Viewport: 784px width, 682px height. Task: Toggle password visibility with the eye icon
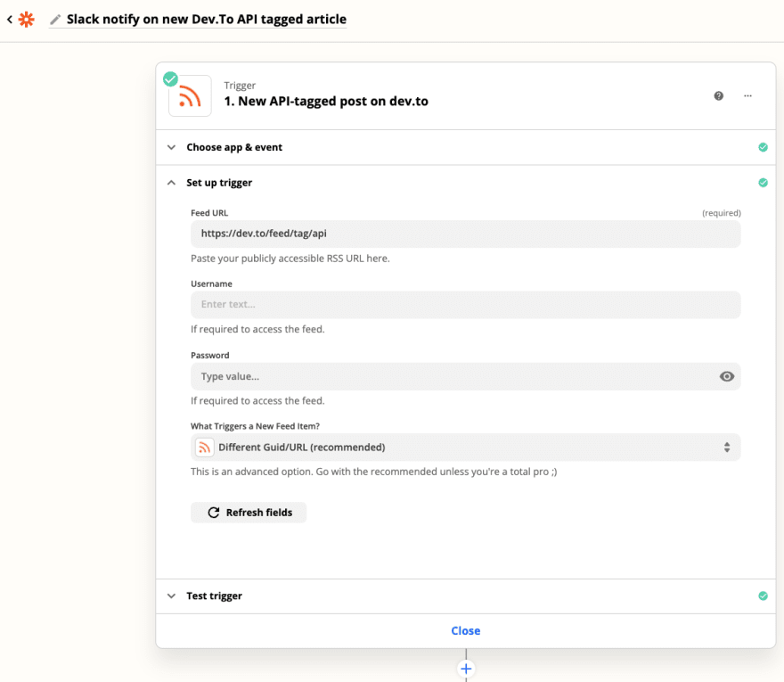click(x=727, y=376)
